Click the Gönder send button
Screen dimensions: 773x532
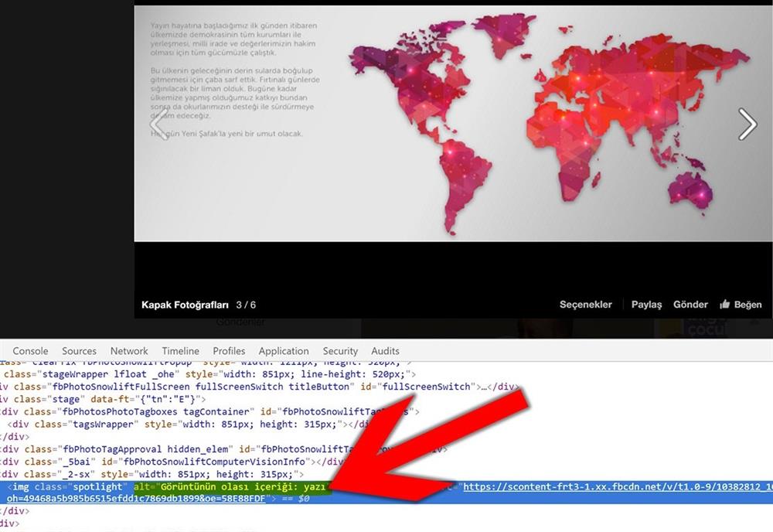click(690, 305)
